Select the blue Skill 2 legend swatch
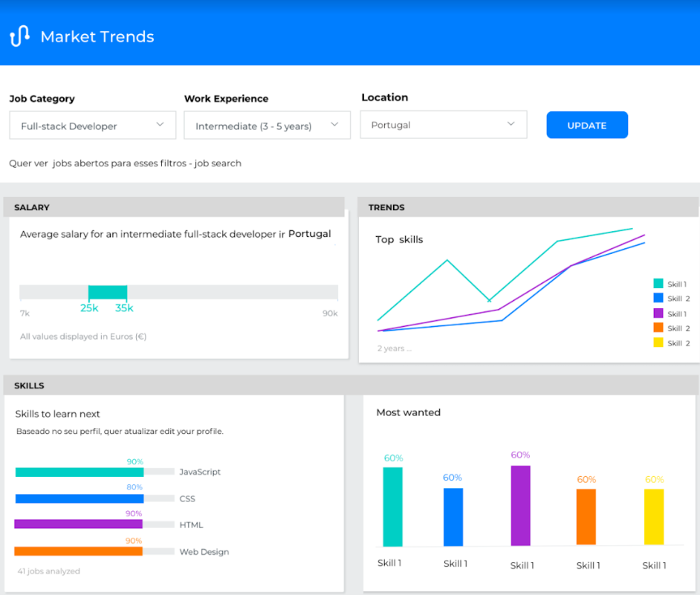The image size is (700, 595). coord(658,298)
